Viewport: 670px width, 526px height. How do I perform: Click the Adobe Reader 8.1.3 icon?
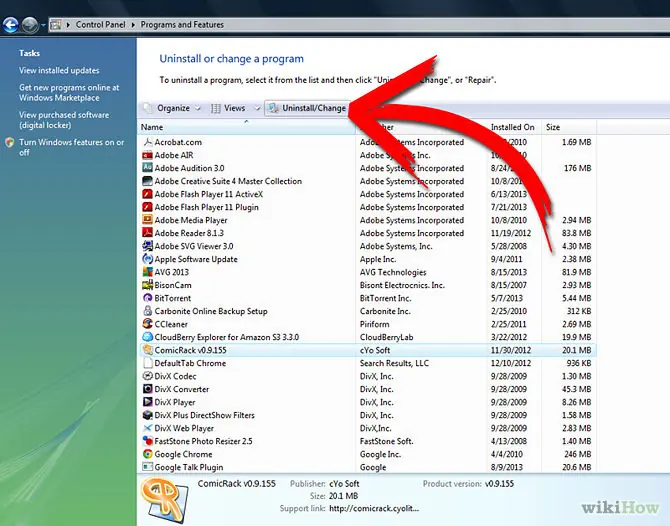click(147, 233)
